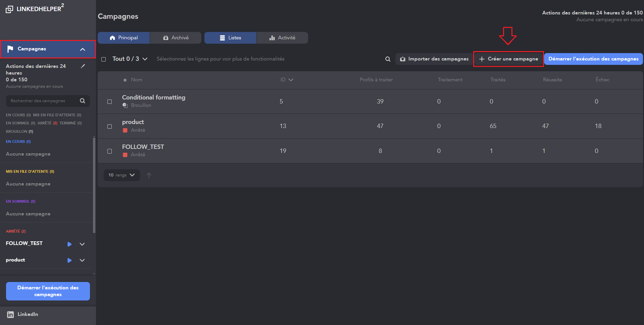Toggle the select-all Tout checkbox
644x325 pixels.
click(x=104, y=59)
